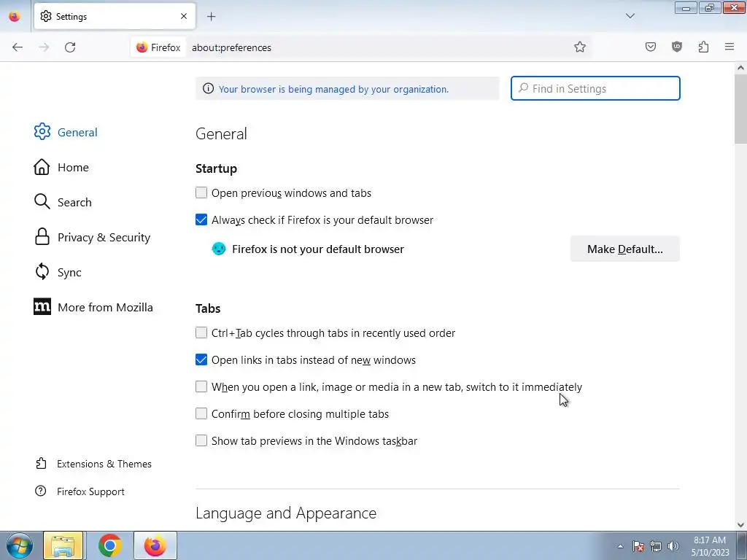Click the page scrollbar down arrow
Image resolution: width=747 pixels, height=560 pixels.
(740, 524)
